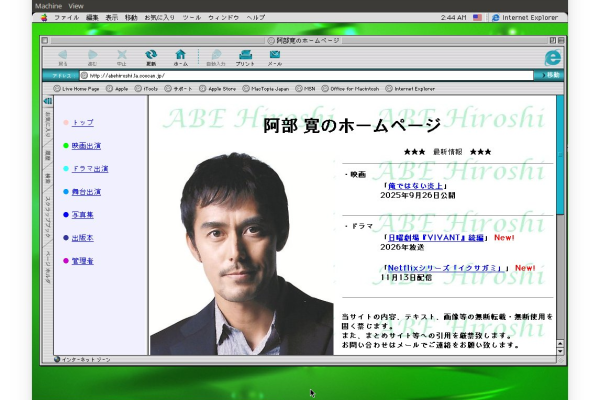Click the window collapse box icon
This screenshot has width=600, height=400.
561,40
